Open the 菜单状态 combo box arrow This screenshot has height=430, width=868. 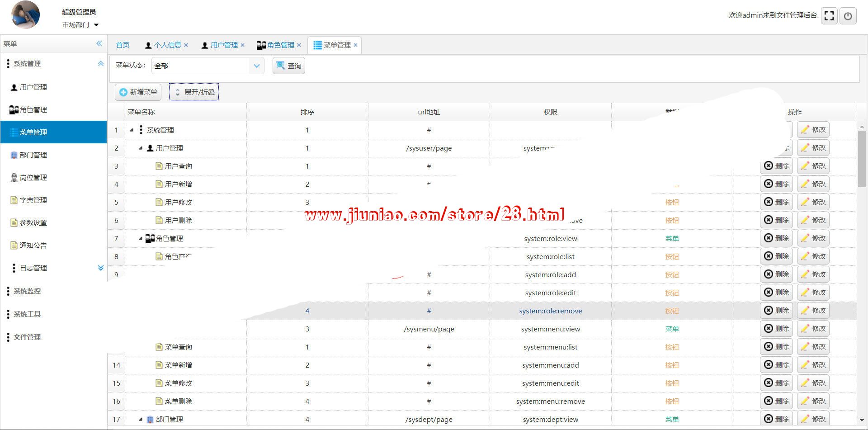point(256,66)
